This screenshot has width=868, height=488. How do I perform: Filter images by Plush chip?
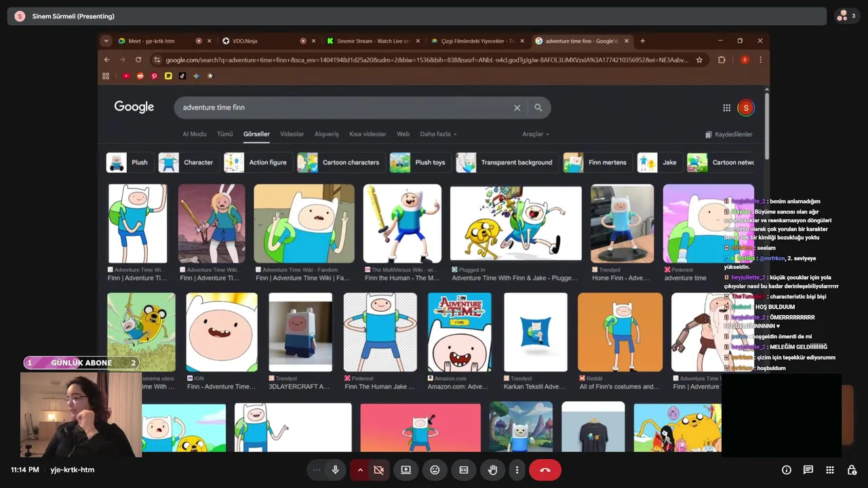click(129, 163)
